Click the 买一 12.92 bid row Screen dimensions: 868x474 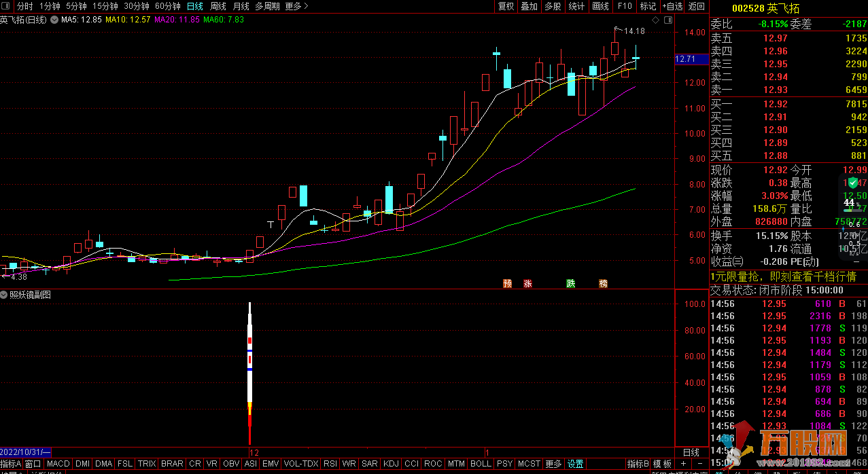[788, 104]
